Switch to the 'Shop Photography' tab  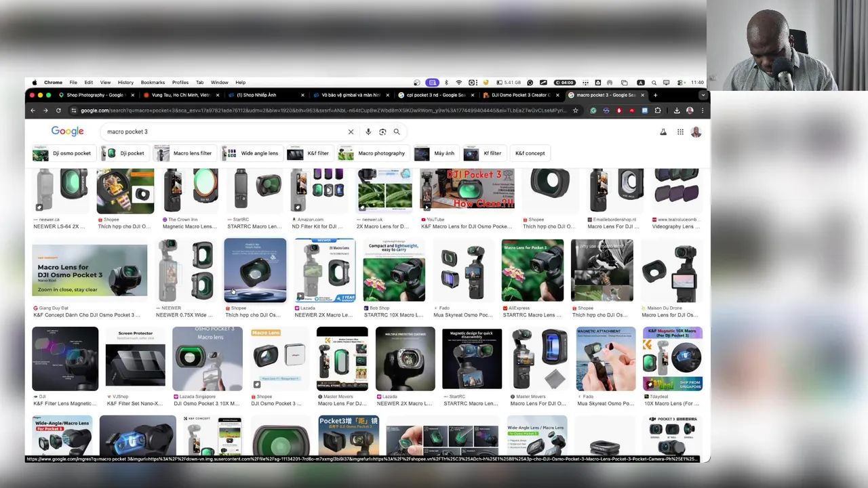click(95, 95)
